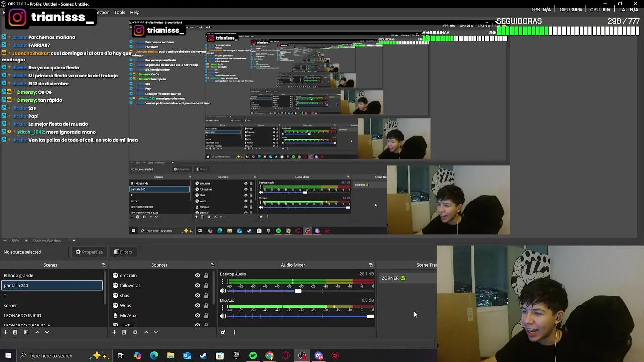The width and height of the screenshot is (644, 362).
Task: Mute Desktop Audio speaker icon
Action: click(x=223, y=291)
